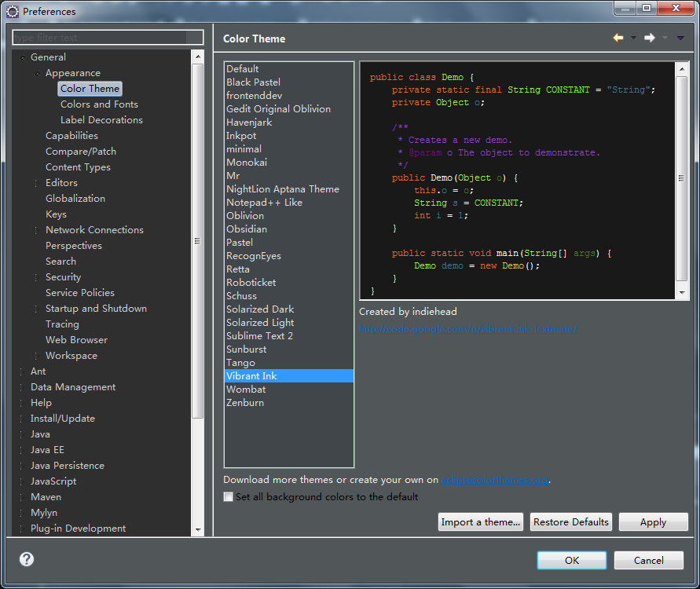Open the eclipsecolorthemes.org download link
The height and width of the screenshot is (589, 700).
pyautogui.click(x=495, y=480)
